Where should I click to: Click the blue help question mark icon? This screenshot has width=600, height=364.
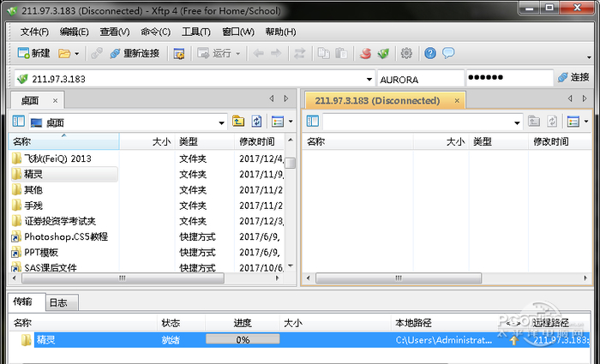430,53
